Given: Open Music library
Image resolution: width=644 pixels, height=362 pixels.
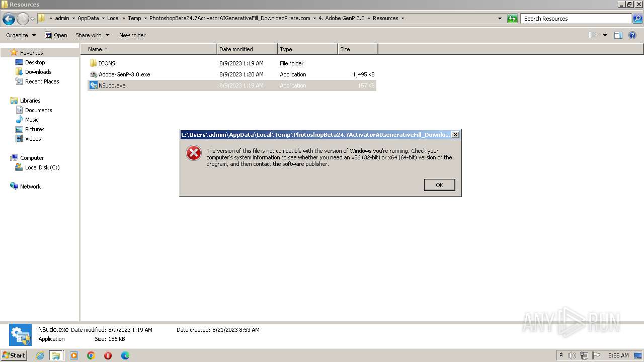Looking at the screenshot, I should pos(32,120).
